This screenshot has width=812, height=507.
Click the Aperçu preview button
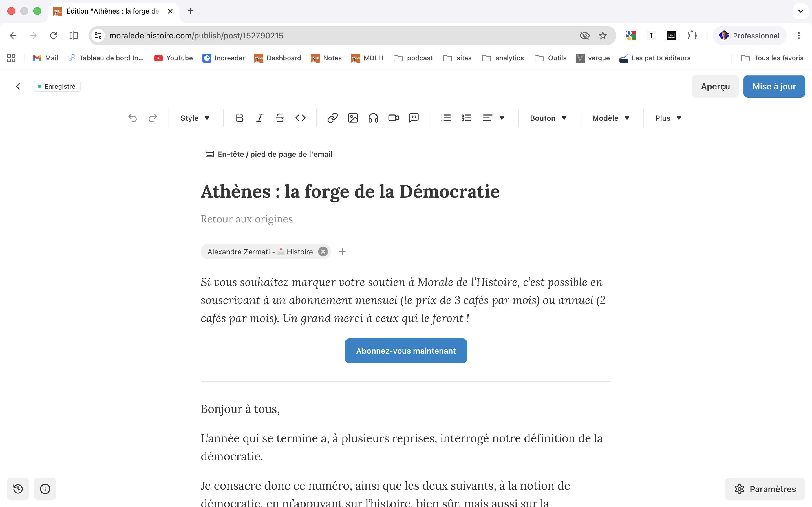coord(715,87)
